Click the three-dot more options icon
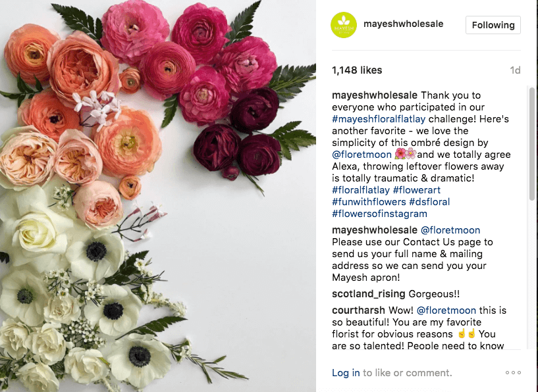 coord(513,372)
